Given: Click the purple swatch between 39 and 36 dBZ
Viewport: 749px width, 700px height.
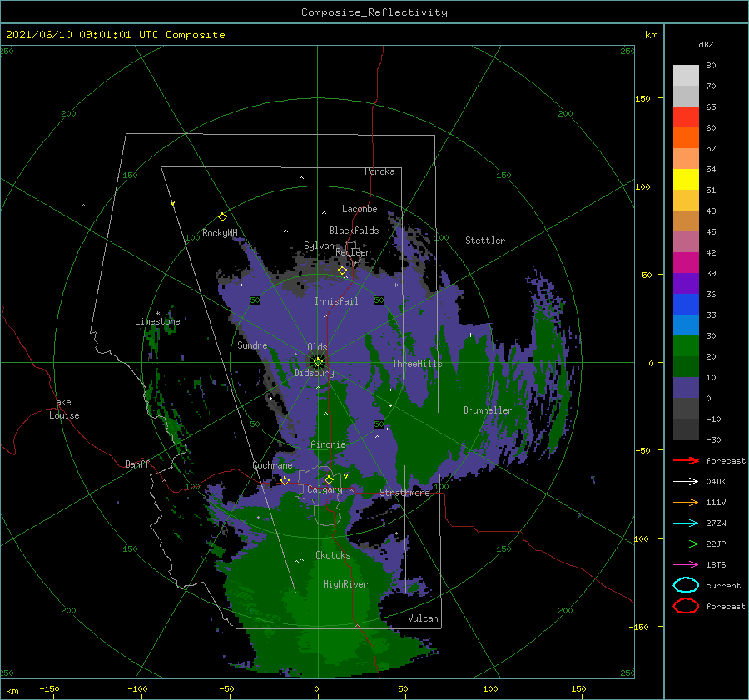Looking at the screenshot, I should point(686,283).
